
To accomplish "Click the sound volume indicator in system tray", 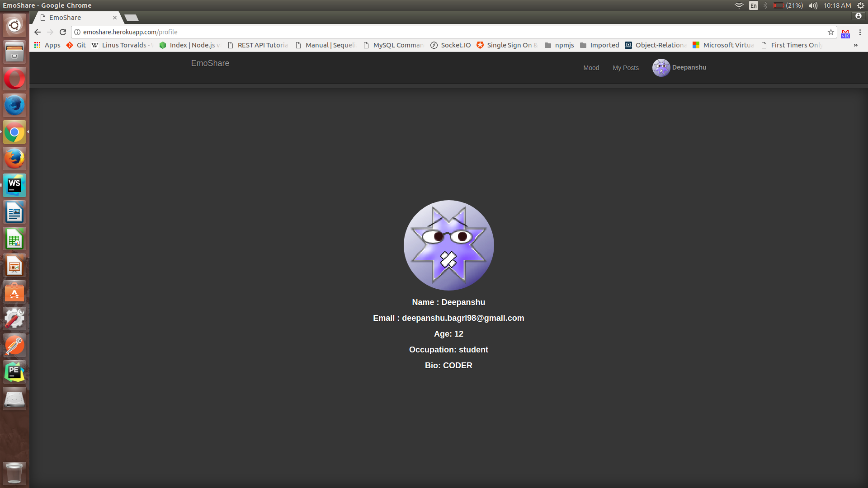I will [x=812, y=5].
